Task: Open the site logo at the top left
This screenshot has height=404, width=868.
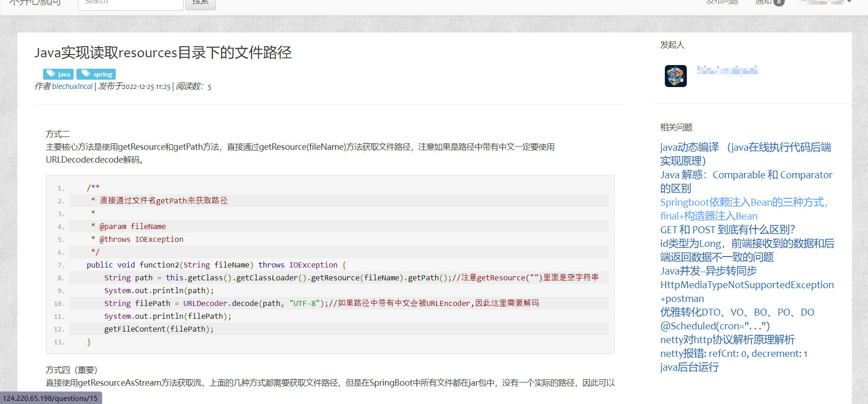Action: point(35,3)
